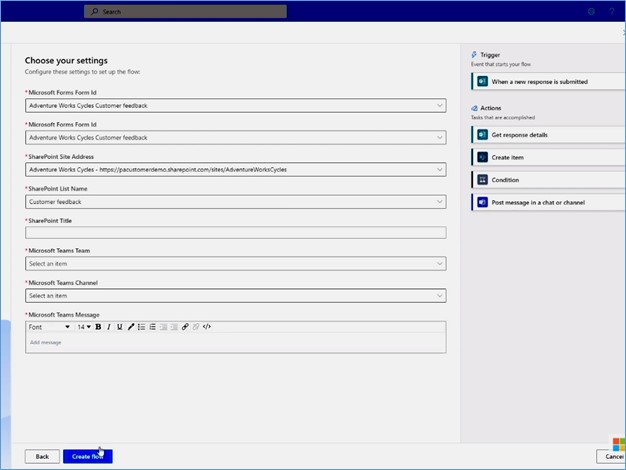Viewport: 626px width, 470px height.
Task: Open the Microsoft Teams Channel dropdown
Action: click(236, 295)
